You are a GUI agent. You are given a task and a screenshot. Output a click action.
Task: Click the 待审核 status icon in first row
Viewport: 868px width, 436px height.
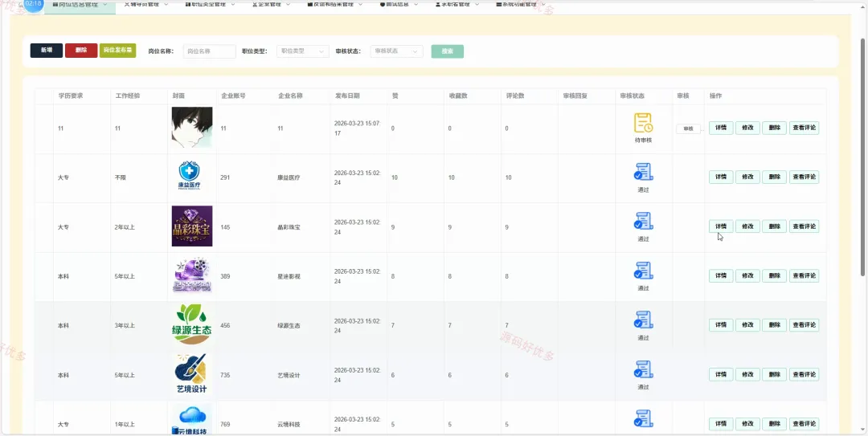point(643,123)
